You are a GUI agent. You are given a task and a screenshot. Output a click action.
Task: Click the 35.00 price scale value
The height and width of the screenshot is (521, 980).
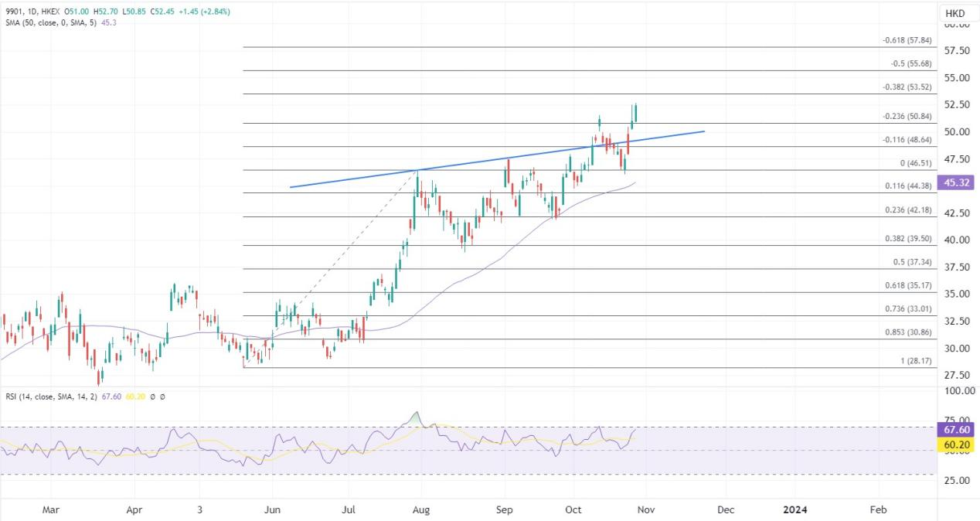[x=958, y=295]
